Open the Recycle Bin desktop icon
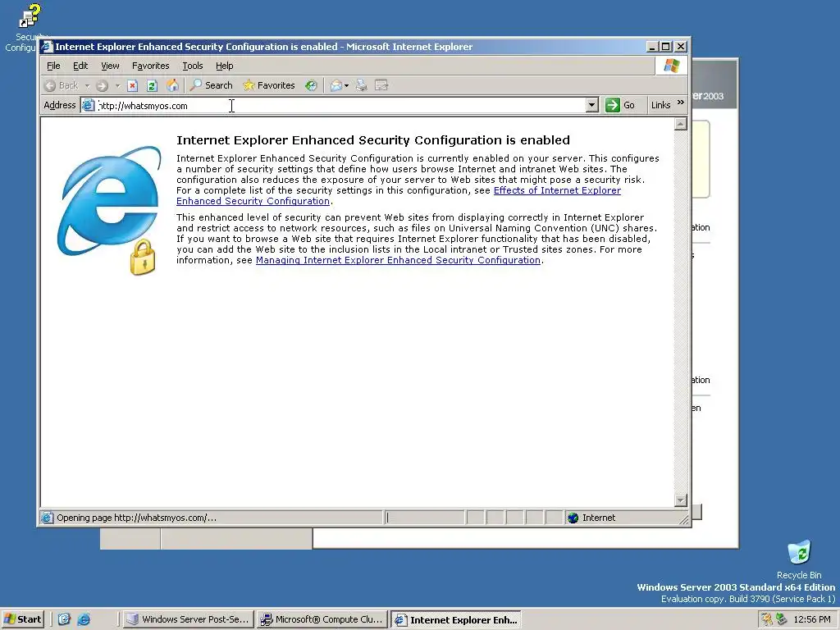 799,559
